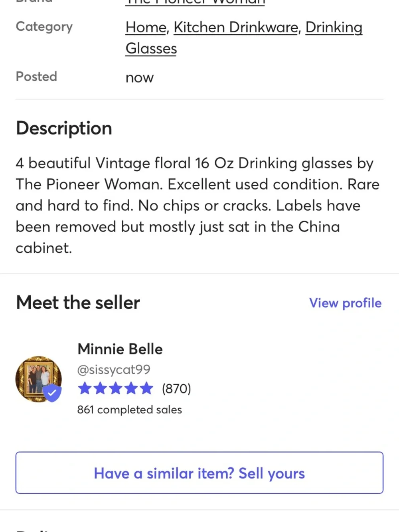
Task: Click Have a similar item? Sell yours
Action: [199, 473]
